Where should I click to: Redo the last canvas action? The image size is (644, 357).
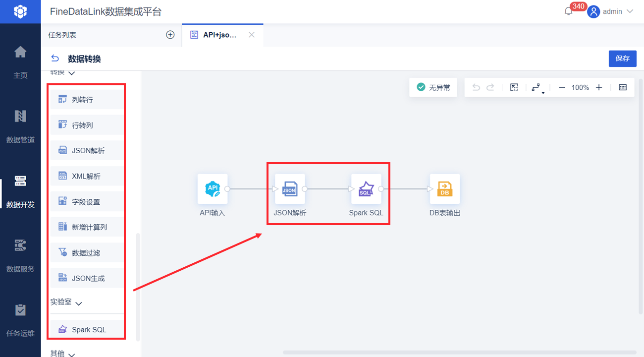(x=490, y=87)
